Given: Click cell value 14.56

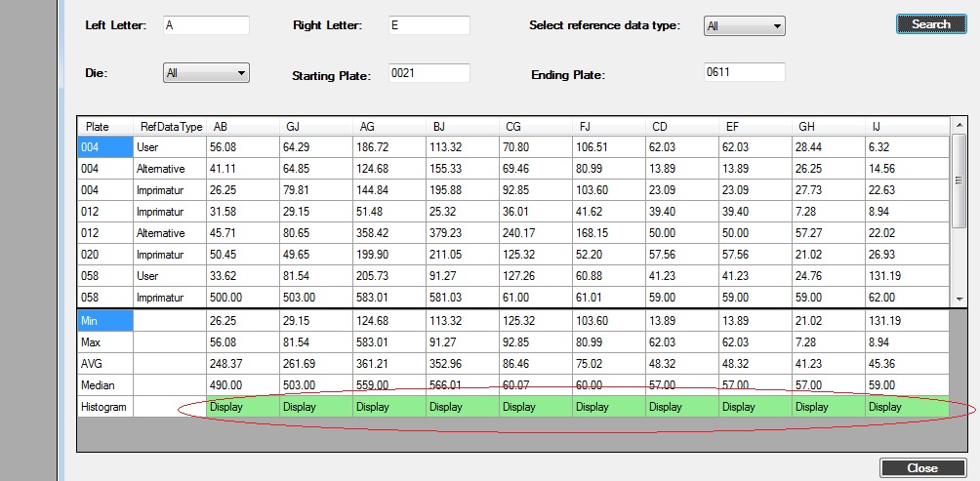Looking at the screenshot, I should [908, 169].
